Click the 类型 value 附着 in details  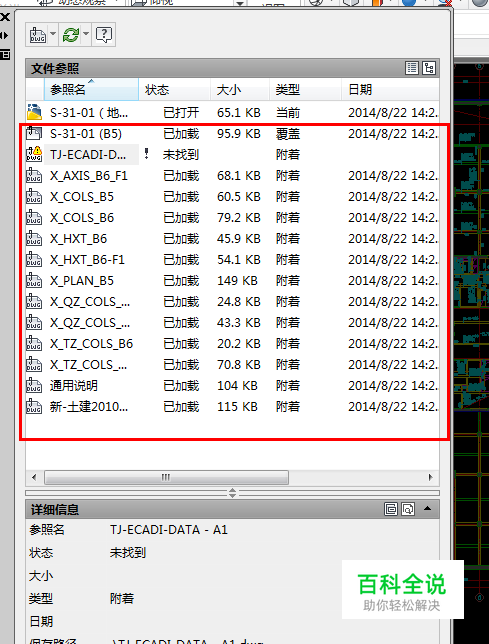pos(122,598)
